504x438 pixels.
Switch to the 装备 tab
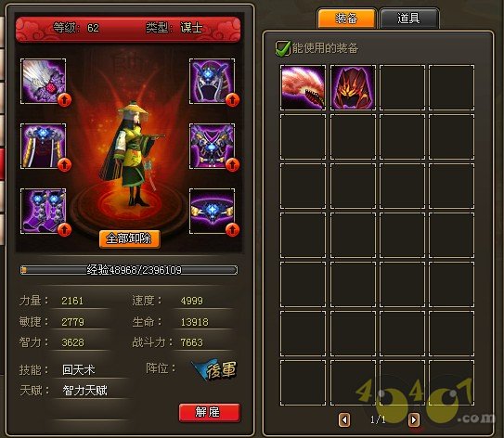(x=346, y=19)
